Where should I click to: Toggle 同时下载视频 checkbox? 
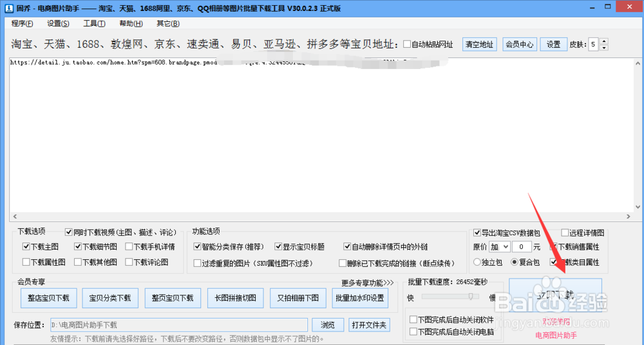point(69,232)
